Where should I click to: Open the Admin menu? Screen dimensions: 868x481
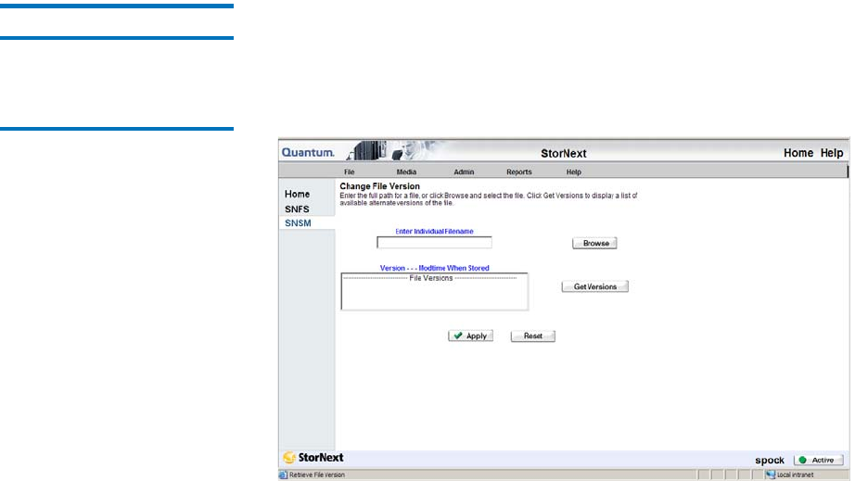[x=464, y=172]
